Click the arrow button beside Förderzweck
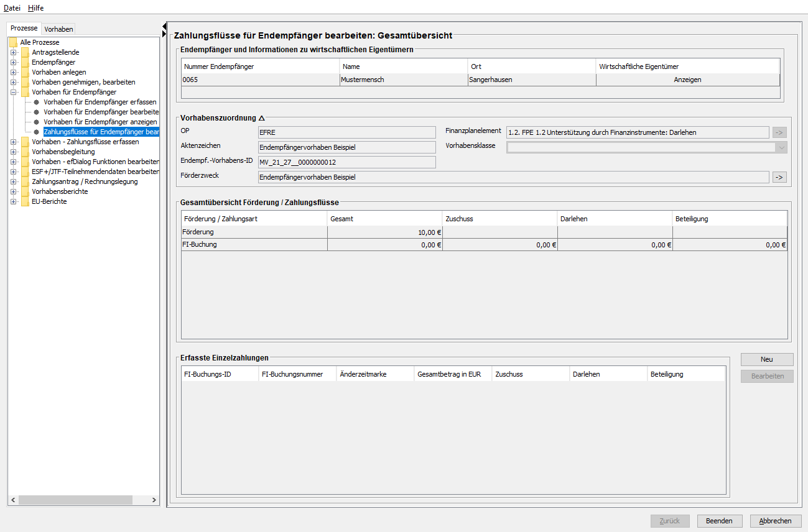Viewport: 808px width, 532px height. tap(780, 177)
